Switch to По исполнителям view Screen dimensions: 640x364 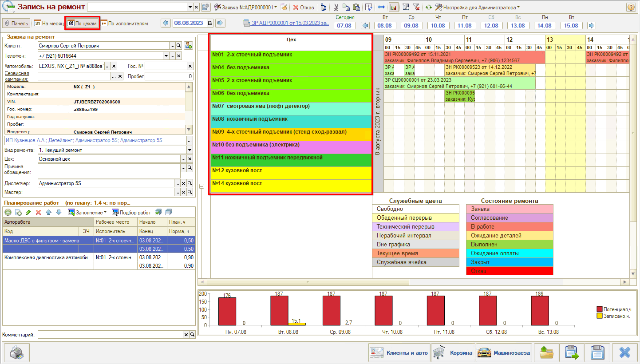coord(125,23)
